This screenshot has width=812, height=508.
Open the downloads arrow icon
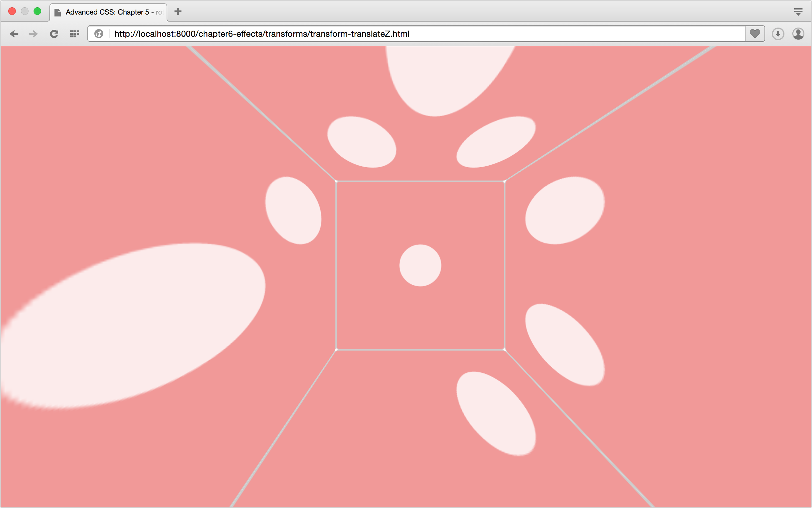pyautogui.click(x=778, y=34)
